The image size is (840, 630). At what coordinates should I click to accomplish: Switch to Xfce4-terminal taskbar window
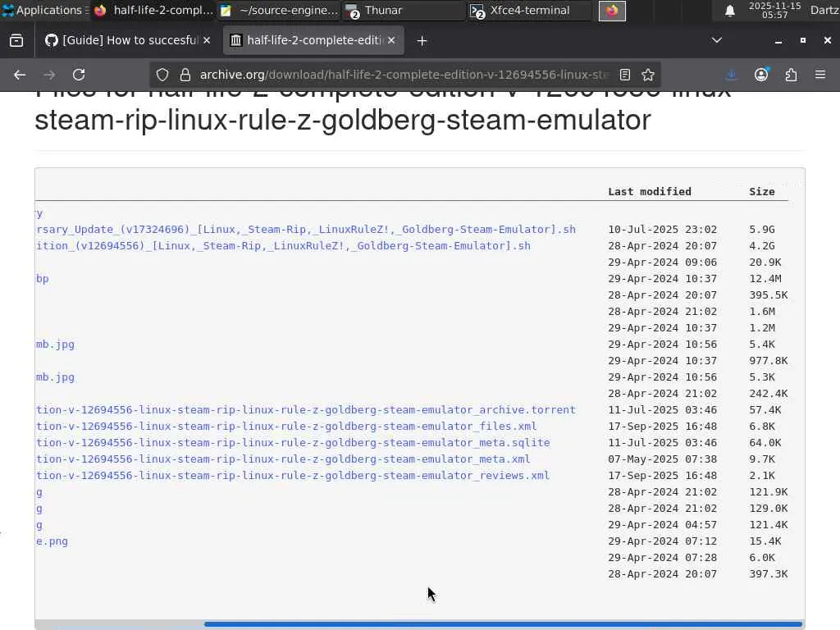[529, 10]
